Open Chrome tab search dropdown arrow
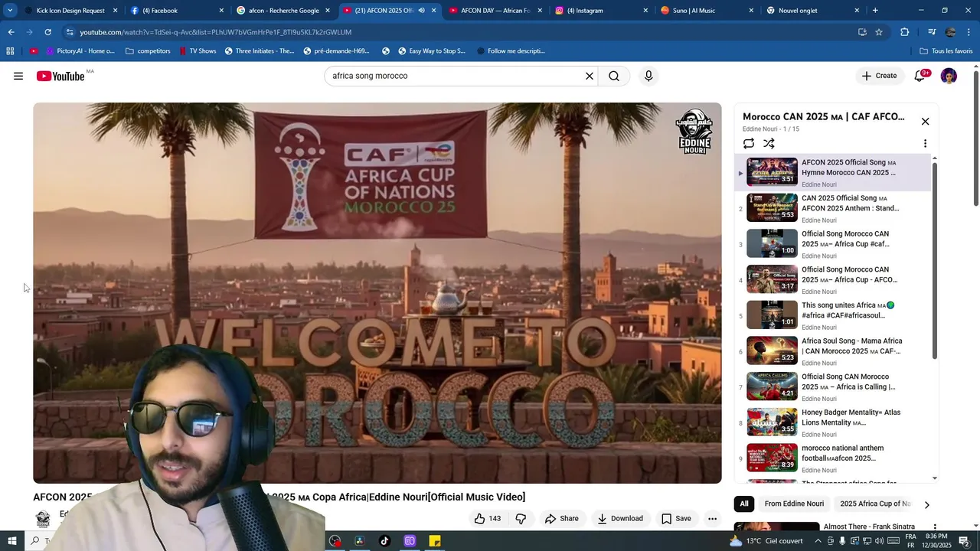Screen dimensions: 980x551 [x=10, y=11]
